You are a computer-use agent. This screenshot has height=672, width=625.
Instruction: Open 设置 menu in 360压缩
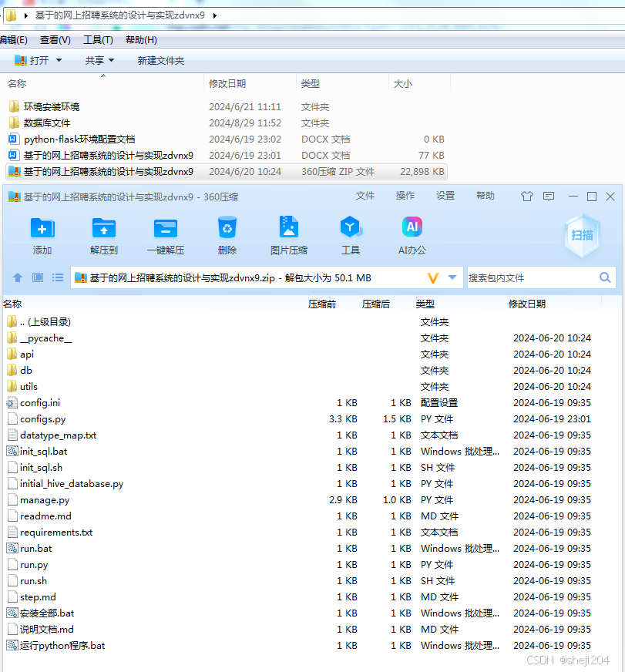pyautogui.click(x=445, y=196)
